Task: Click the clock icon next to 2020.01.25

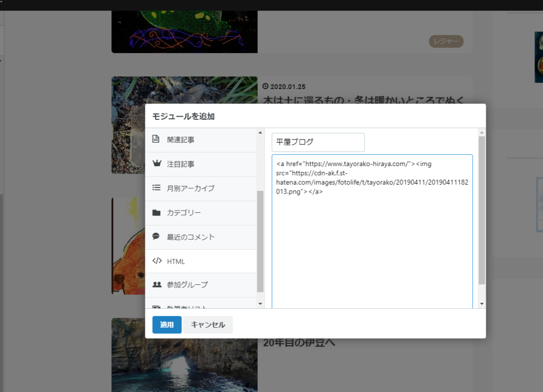Action: [x=266, y=86]
